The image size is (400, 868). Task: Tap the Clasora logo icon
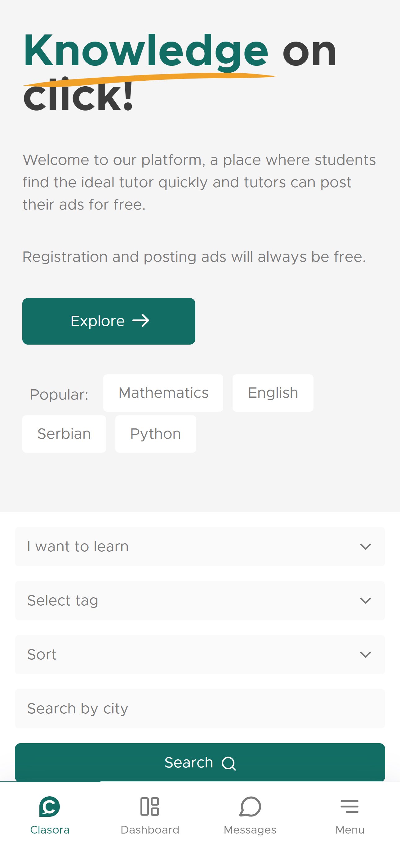[50, 806]
